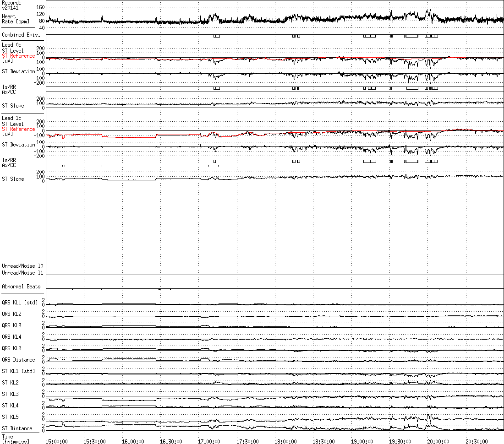Click the QRS KL1 [std] label
Image resolution: width=504 pixels, height=444 pixels.
pyautogui.click(x=20, y=303)
